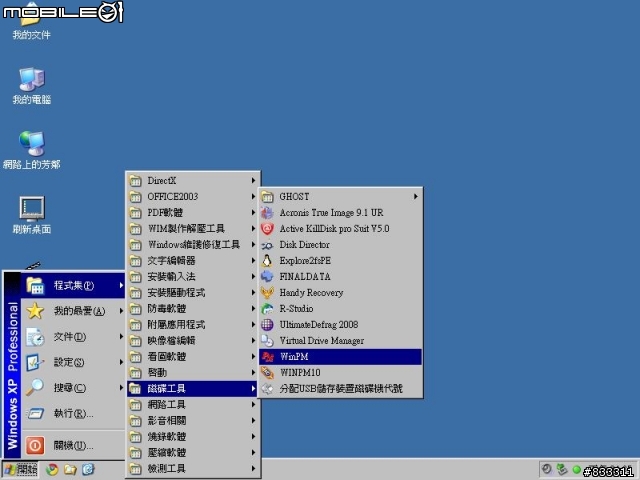Viewport: 640px width, 480px height.
Task: Launch R-Studio
Action: [340, 309]
